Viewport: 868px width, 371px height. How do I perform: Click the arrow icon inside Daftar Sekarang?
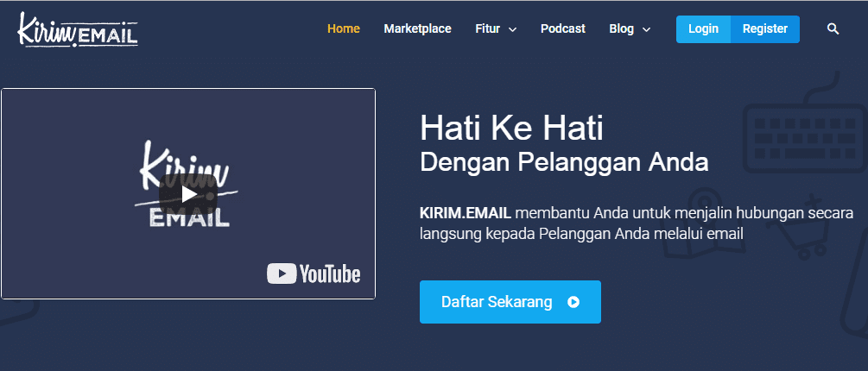click(573, 302)
